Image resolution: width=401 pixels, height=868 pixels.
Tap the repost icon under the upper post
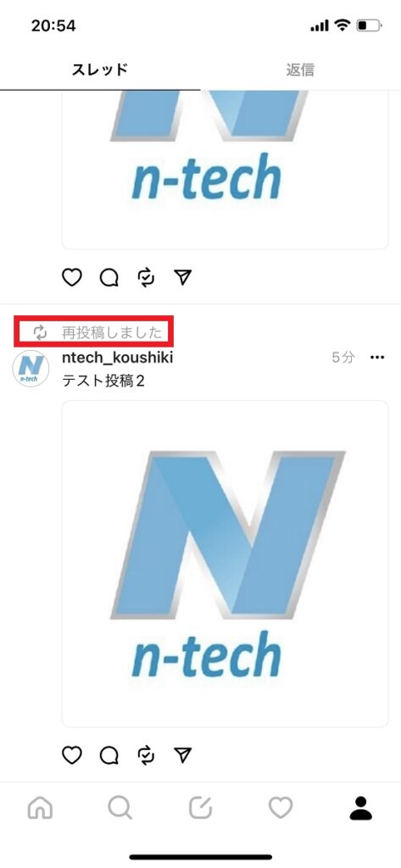point(146,277)
